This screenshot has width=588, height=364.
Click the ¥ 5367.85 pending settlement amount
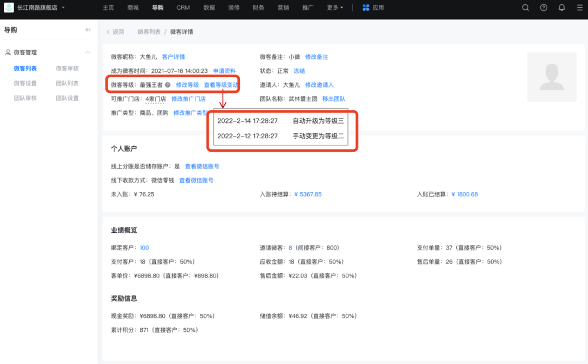point(308,194)
